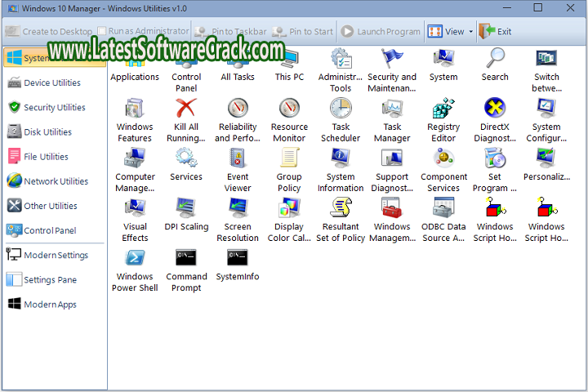Open Screen Resolution
Image resolution: width=588 pixels, height=392 pixels.
click(x=238, y=220)
